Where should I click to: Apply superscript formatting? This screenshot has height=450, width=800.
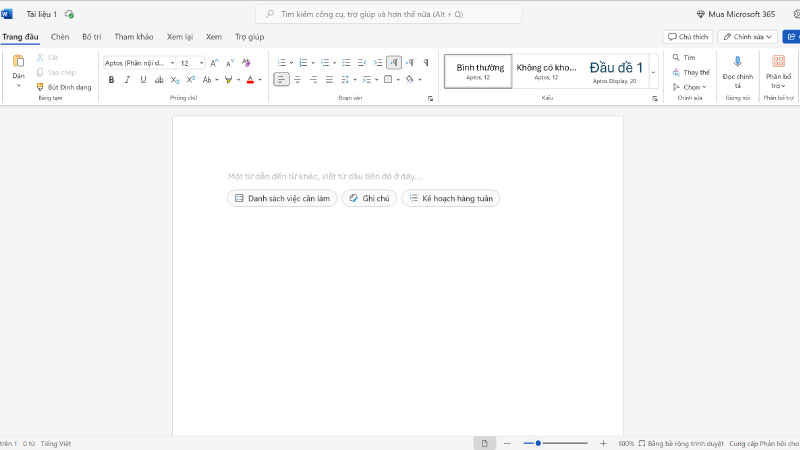(191, 80)
